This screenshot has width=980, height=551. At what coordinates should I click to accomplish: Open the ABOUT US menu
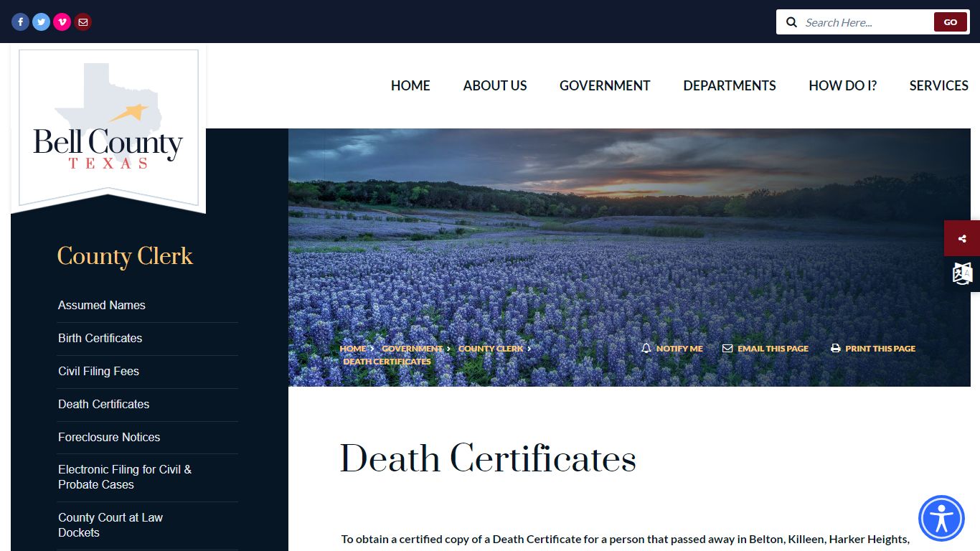495,85
